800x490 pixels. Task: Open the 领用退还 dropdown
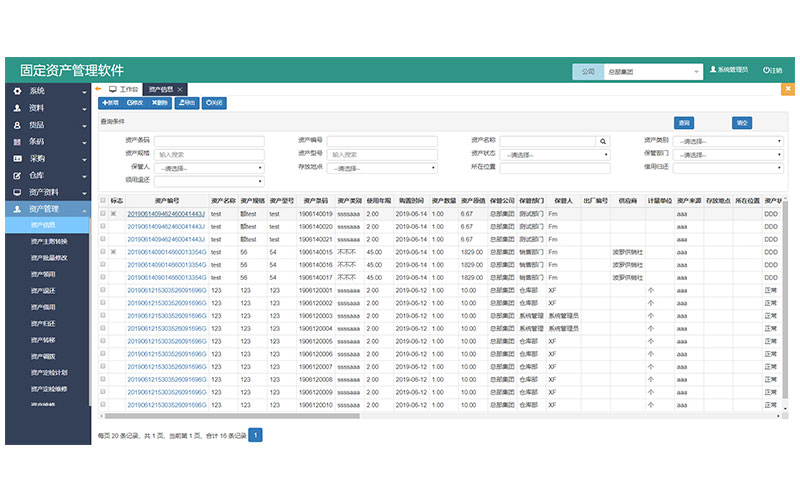coord(209,181)
